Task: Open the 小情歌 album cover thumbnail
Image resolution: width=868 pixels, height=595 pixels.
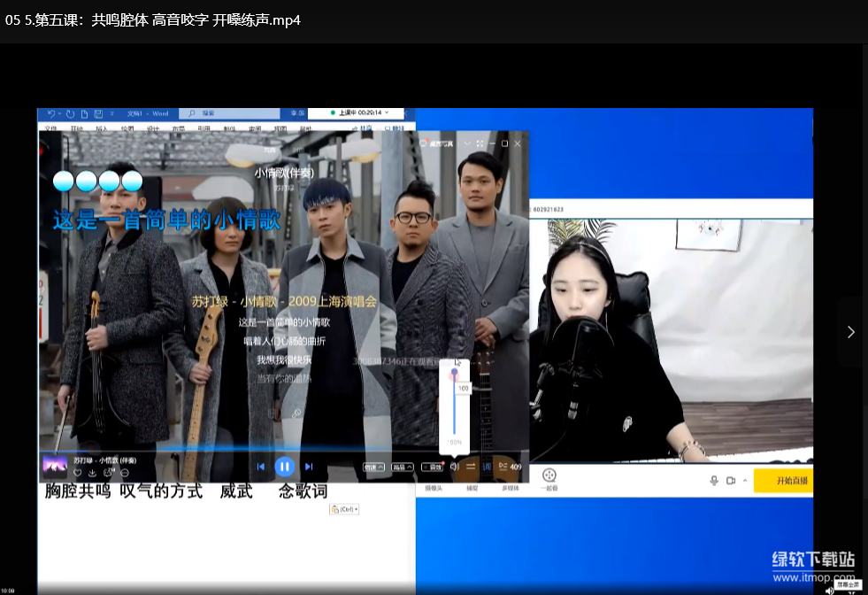Action: pos(55,467)
